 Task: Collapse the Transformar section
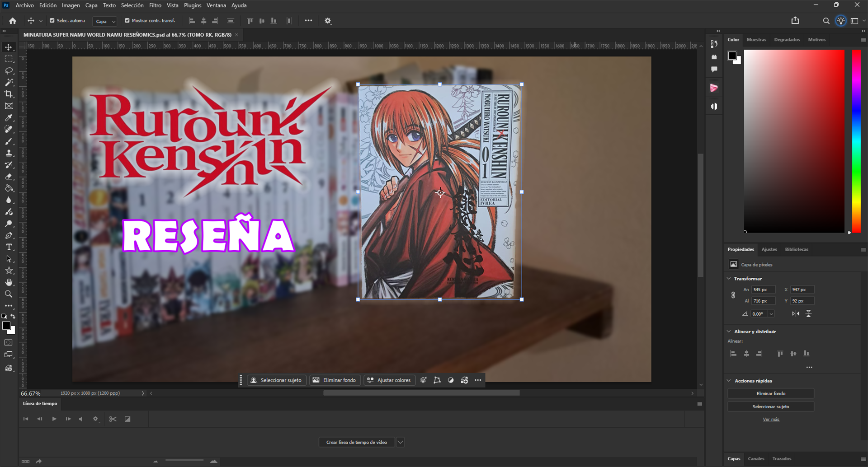[x=729, y=279]
